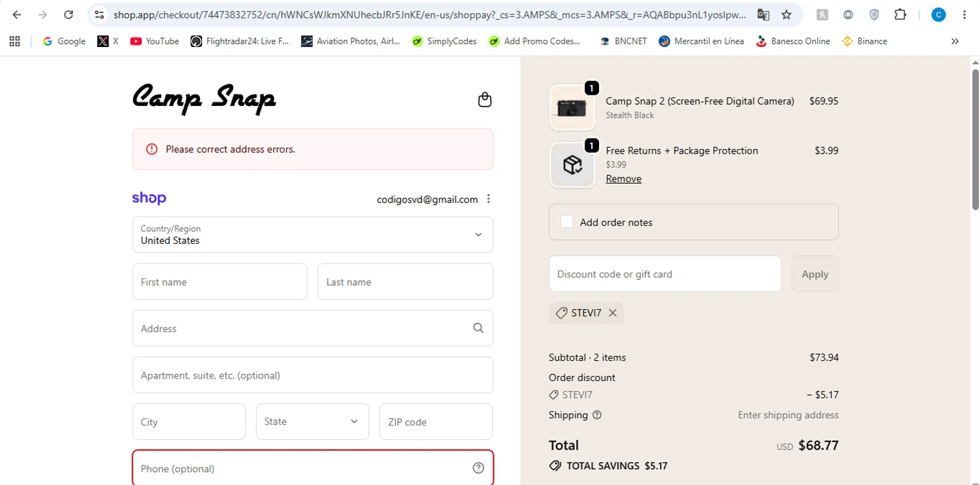Viewport: 980px width, 485px height.
Task: Open Mercantil en Línea bookmark
Action: 701,41
